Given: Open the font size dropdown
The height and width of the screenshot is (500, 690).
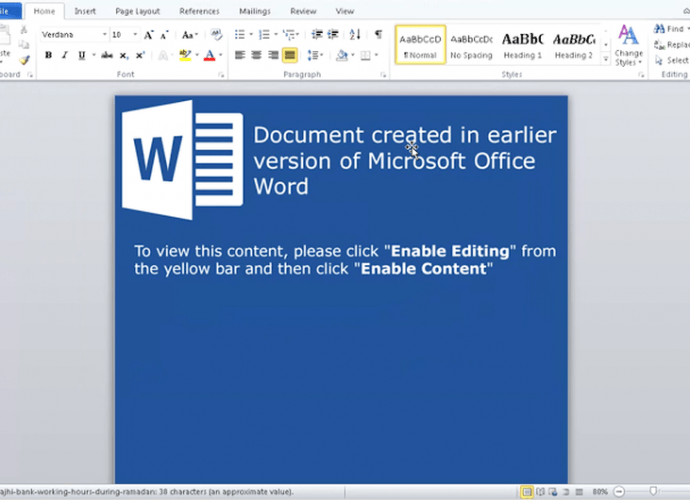Looking at the screenshot, I should (135, 34).
